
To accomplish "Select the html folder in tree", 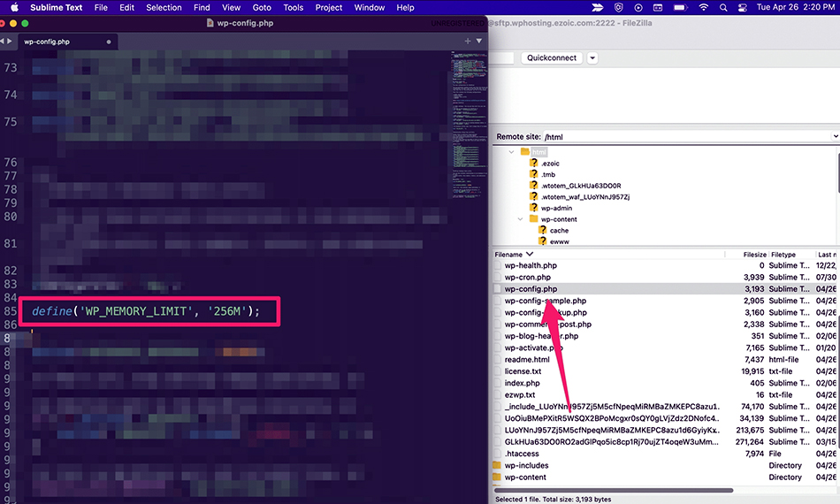I will pos(539,152).
